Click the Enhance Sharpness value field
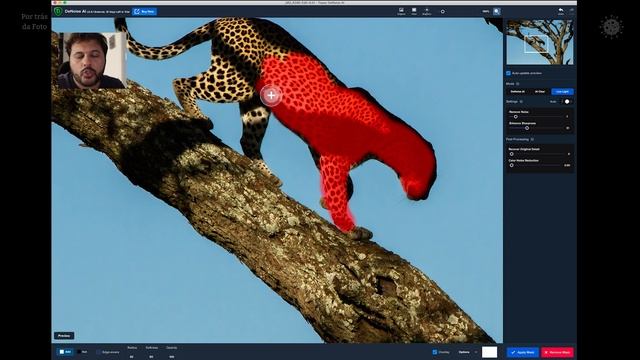 568,128
